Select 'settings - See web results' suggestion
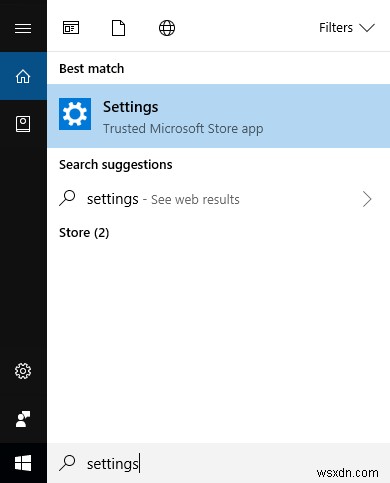Screen dimensions: 390x483 point(219,199)
